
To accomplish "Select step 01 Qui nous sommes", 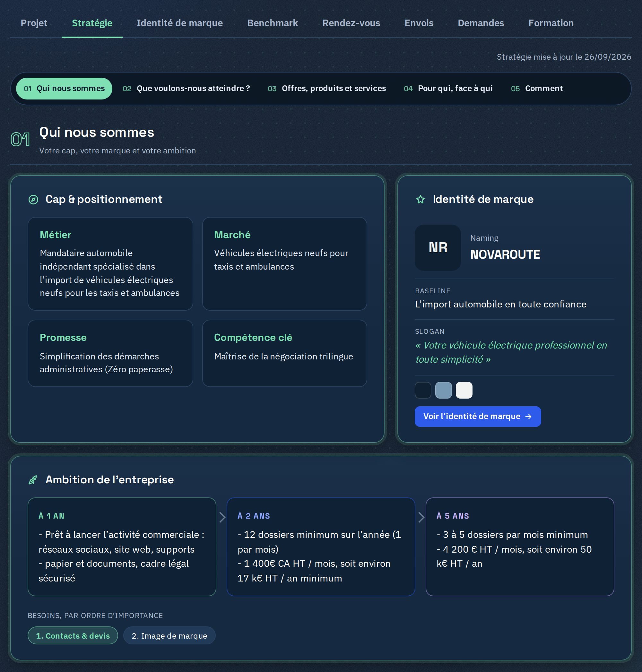I will click(64, 89).
